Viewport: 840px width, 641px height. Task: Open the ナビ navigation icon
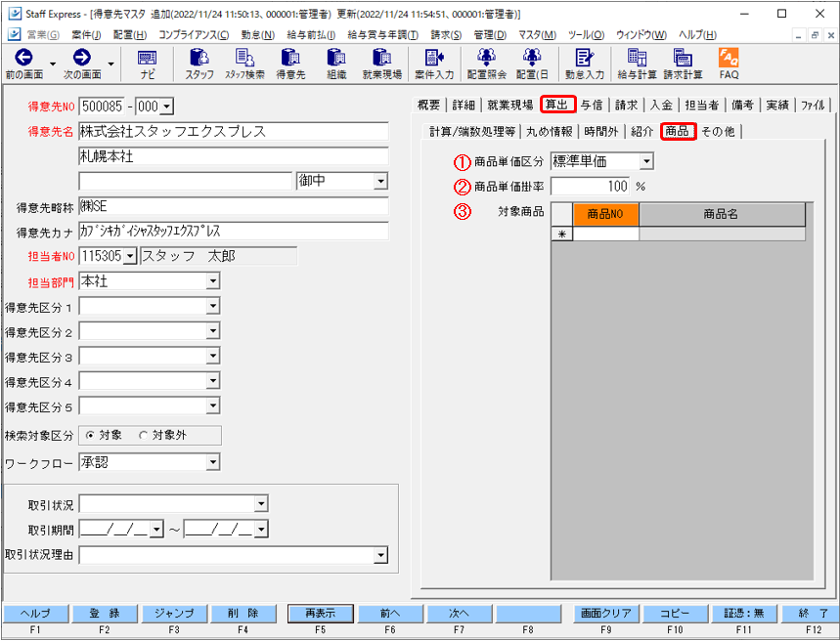tap(148, 58)
